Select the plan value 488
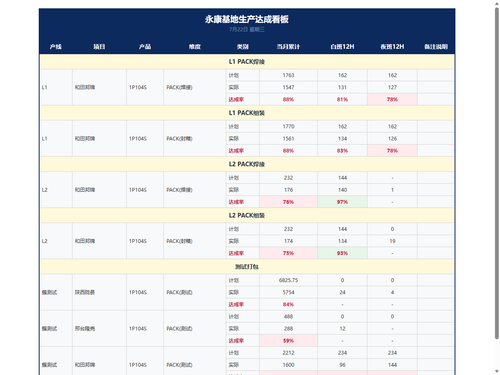This screenshot has height=375, width=500. (x=288, y=317)
